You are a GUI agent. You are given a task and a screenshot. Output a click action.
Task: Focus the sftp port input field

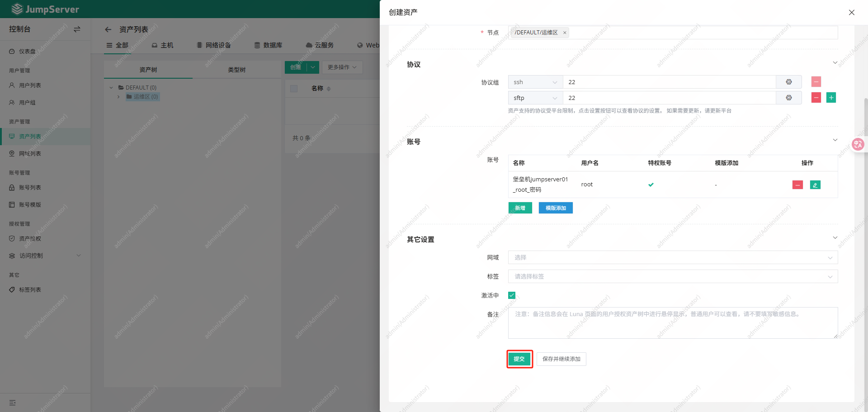coord(670,98)
